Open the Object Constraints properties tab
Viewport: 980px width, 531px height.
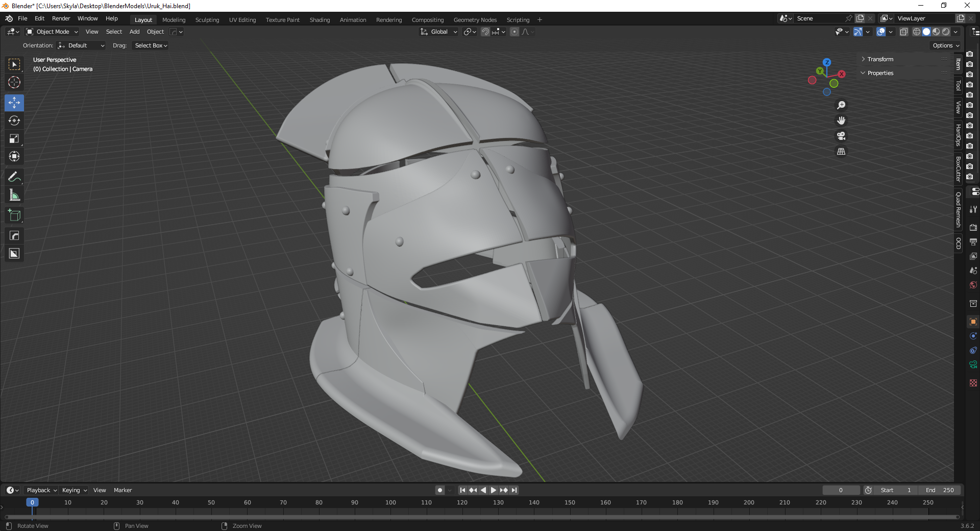(x=973, y=350)
